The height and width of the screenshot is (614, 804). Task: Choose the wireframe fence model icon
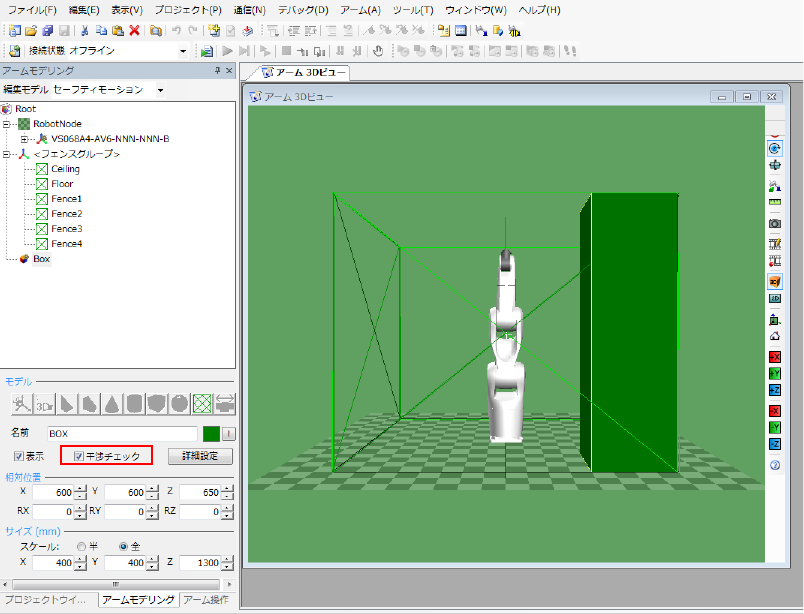coord(203,403)
